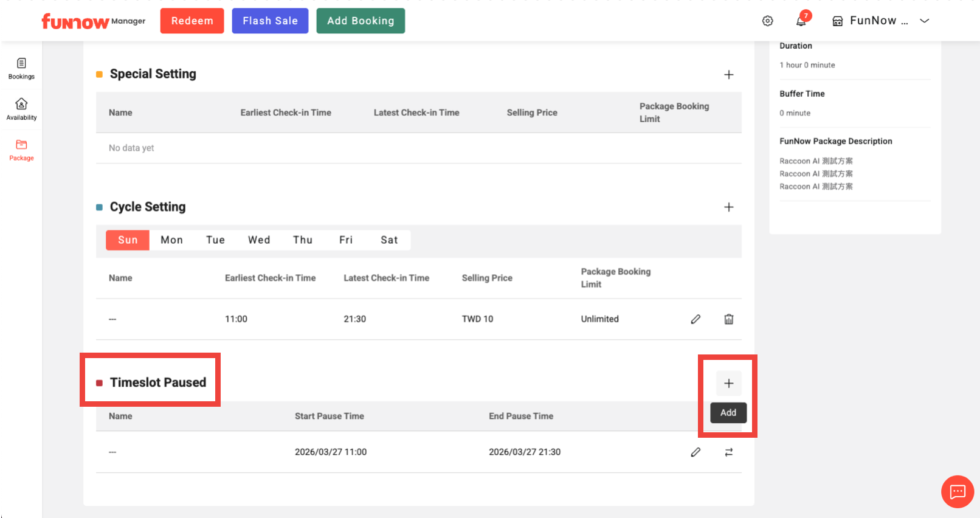Edit the 11:00 cycle setting row
Screen dimensions: 980x518
tap(695, 319)
